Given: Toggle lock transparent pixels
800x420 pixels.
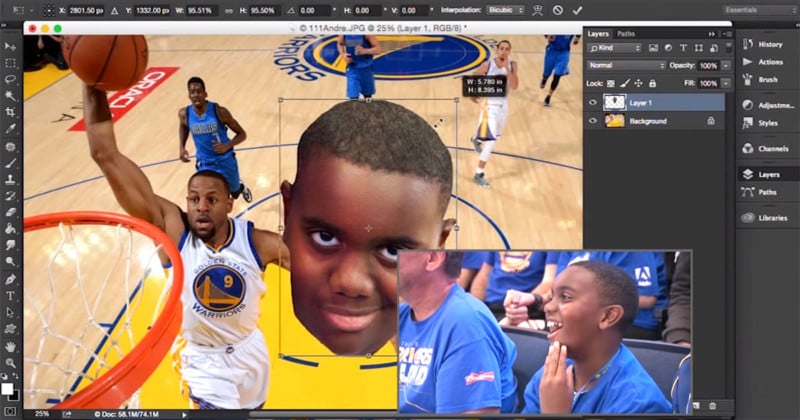Looking at the screenshot, I should [611, 83].
